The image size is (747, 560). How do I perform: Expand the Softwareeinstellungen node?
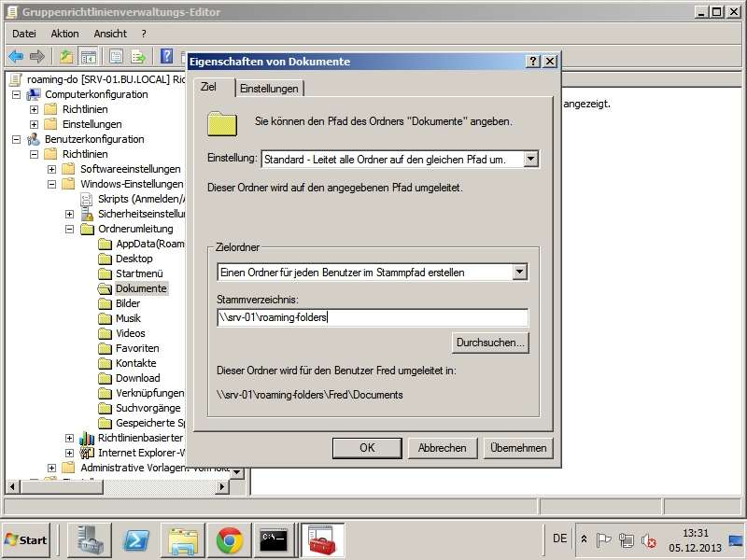[x=52, y=169]
